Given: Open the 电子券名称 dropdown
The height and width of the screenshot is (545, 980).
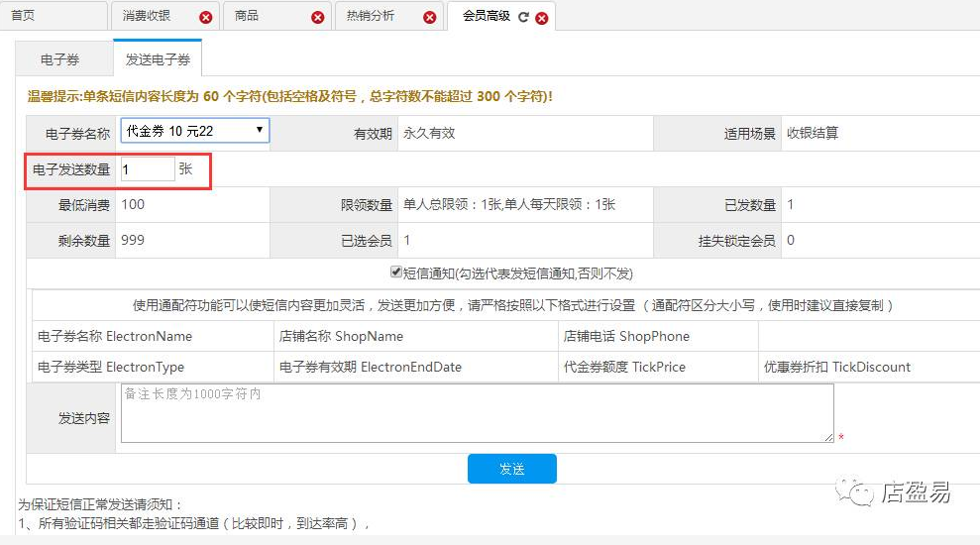Looking at the screenshot, I should click(x=194, y=131).
